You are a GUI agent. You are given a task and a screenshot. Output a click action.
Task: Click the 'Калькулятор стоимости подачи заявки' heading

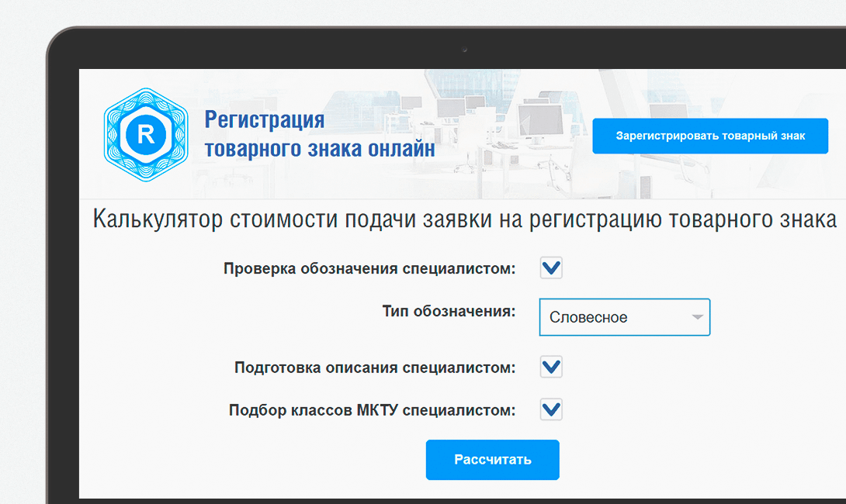[x=465, y=219]
